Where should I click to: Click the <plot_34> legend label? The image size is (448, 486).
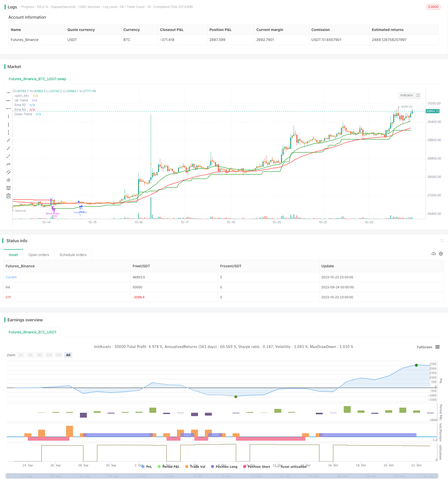coord(22,96)
